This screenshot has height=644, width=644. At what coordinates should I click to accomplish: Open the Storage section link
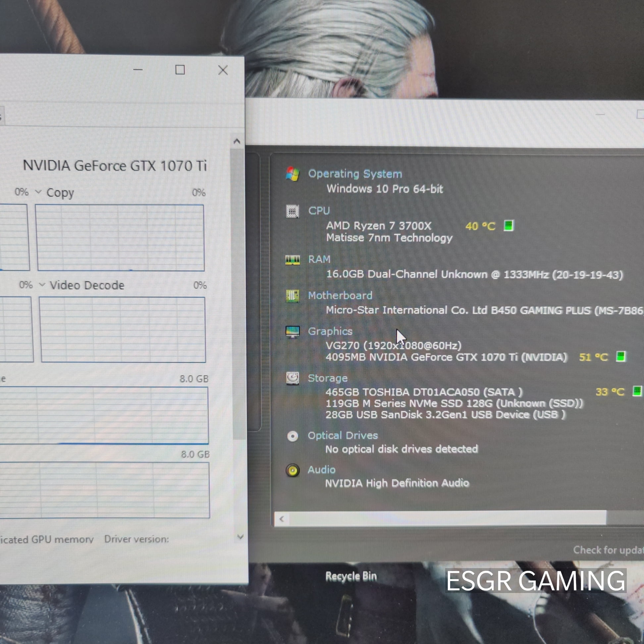(x=328, y=378)
